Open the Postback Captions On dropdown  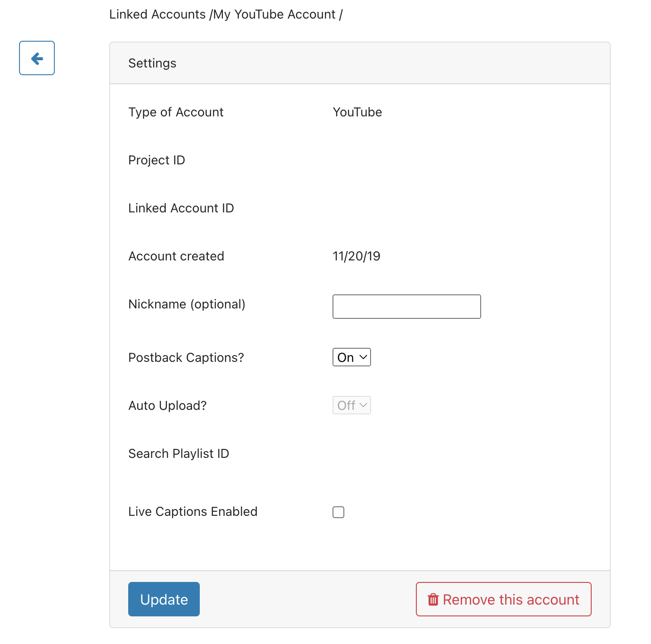[352, 357]
